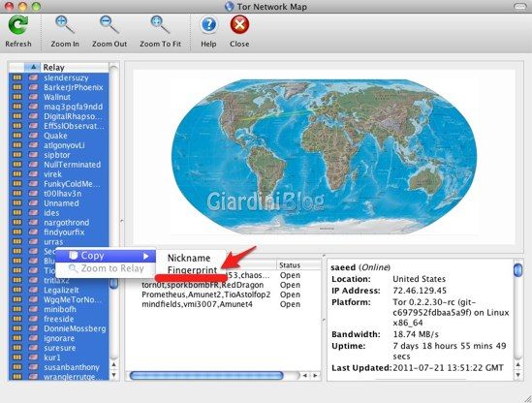
Task: Click the flag icon beside Quake
Action: pos(33,136)
